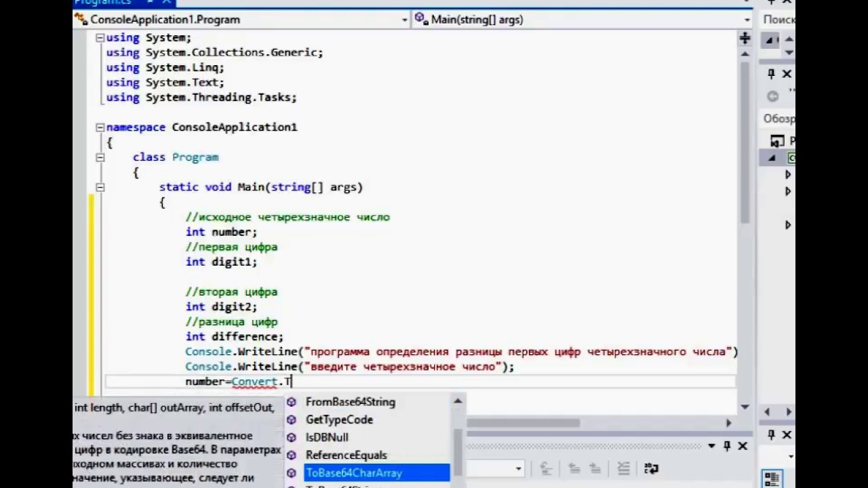Click the editor split-window handle icon
868x488 pixels.
pyautogui.click(x=745, y=39)
